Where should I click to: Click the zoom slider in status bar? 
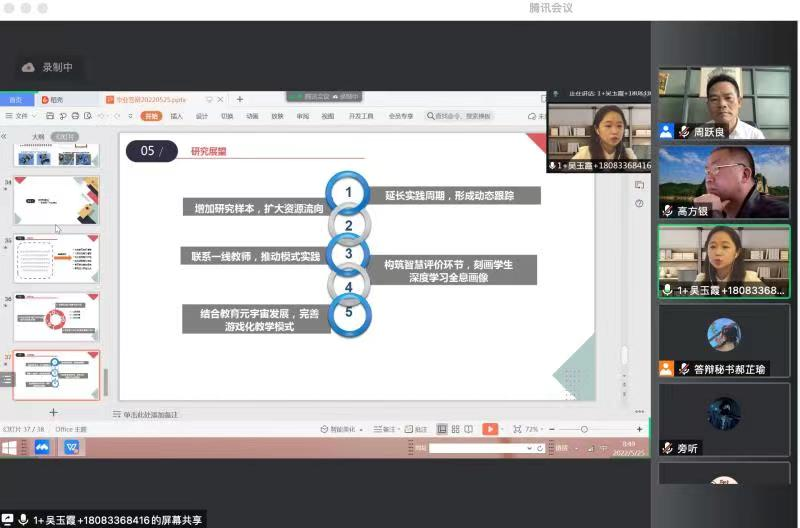tap(585, 429)
